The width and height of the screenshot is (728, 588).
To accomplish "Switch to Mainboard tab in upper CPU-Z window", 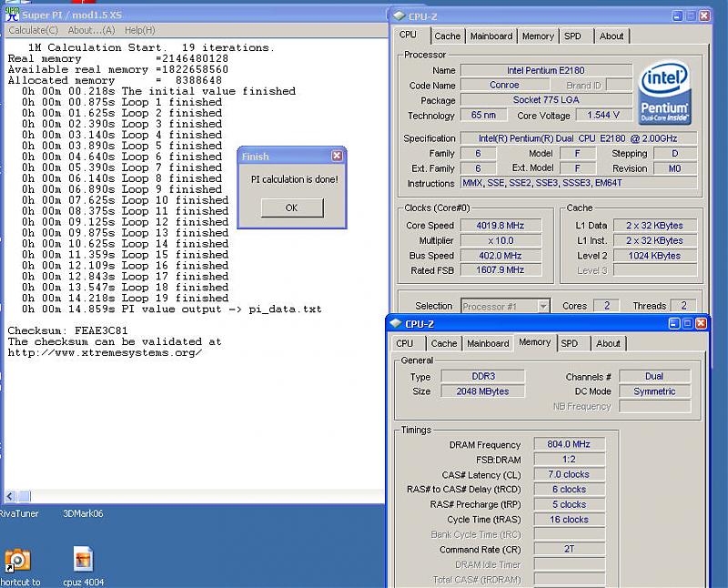I will click(x=490, y=35).
